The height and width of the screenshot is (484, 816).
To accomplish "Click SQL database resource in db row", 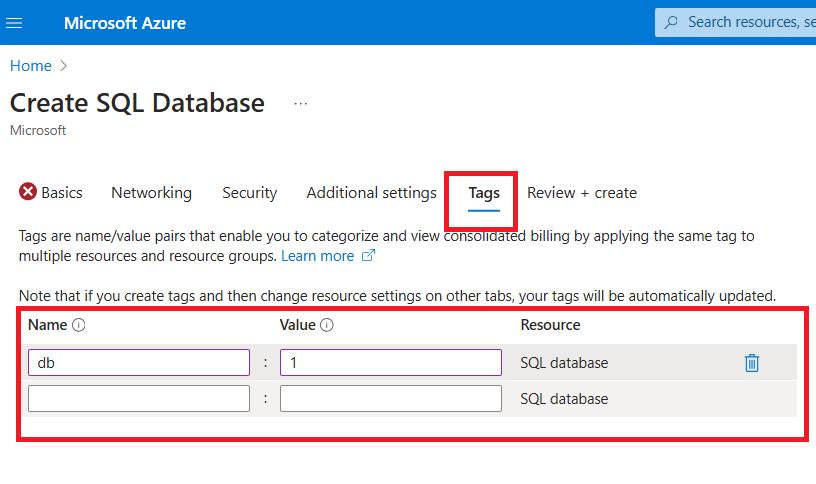I will point(564,363).
